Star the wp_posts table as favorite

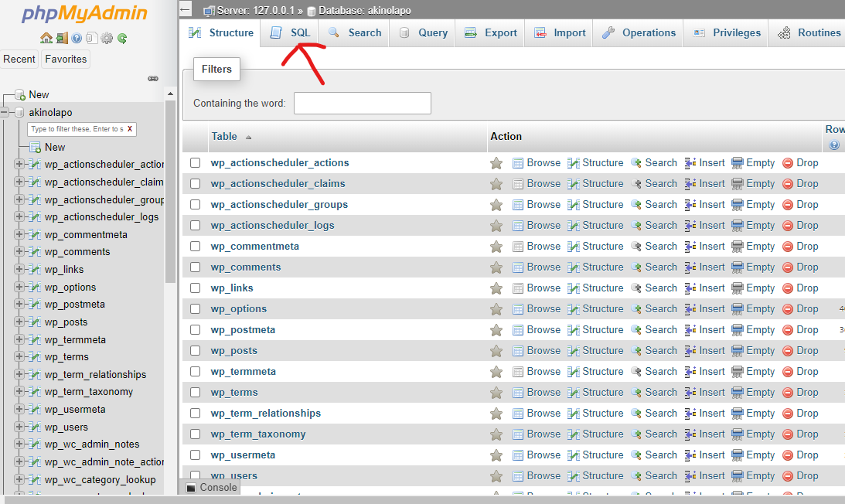[496, 351]
